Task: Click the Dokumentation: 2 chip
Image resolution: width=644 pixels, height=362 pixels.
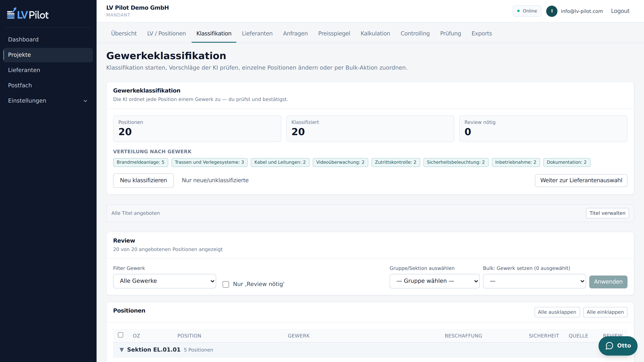Action: click(x=567, y=162)
